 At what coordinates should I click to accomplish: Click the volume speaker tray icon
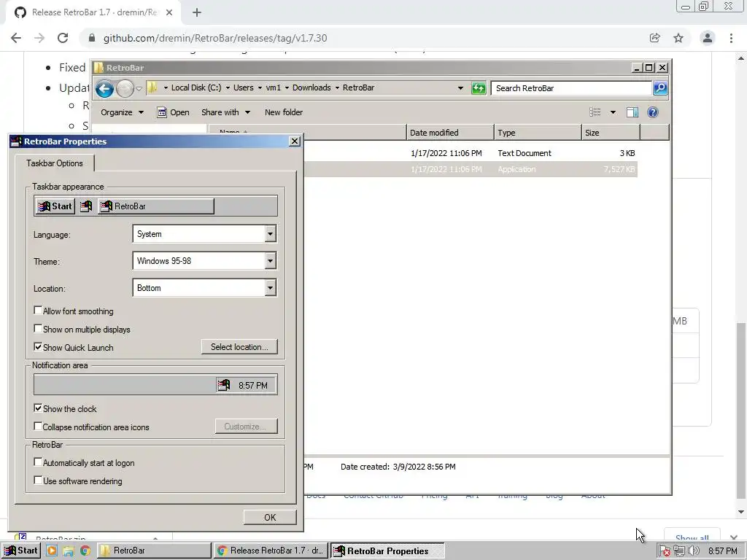coord(693,551)
